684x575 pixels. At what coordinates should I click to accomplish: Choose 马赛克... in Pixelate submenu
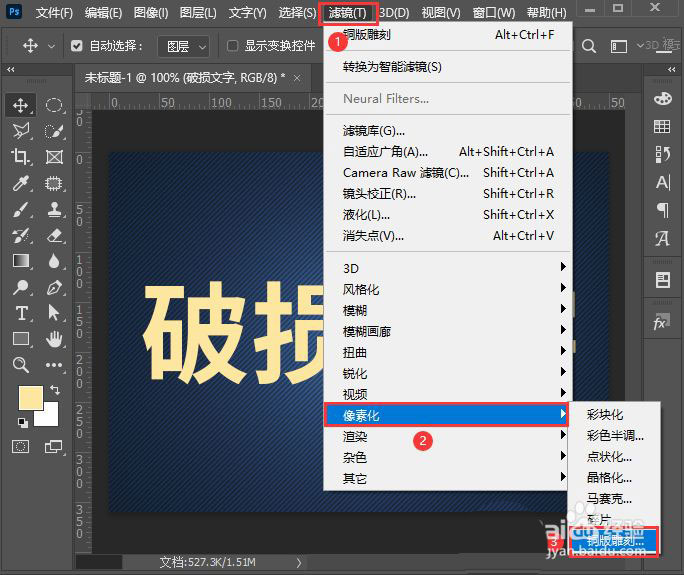614,498
